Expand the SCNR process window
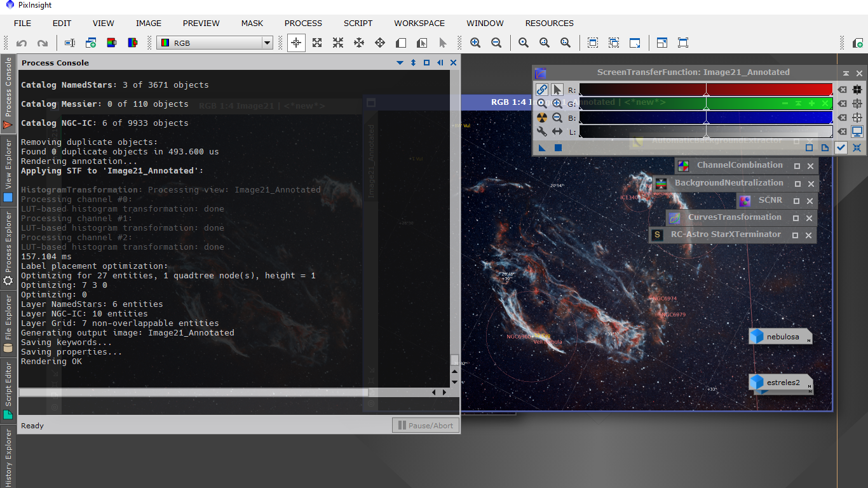This screenshot has height=488, width=868. tap(797, 201)
